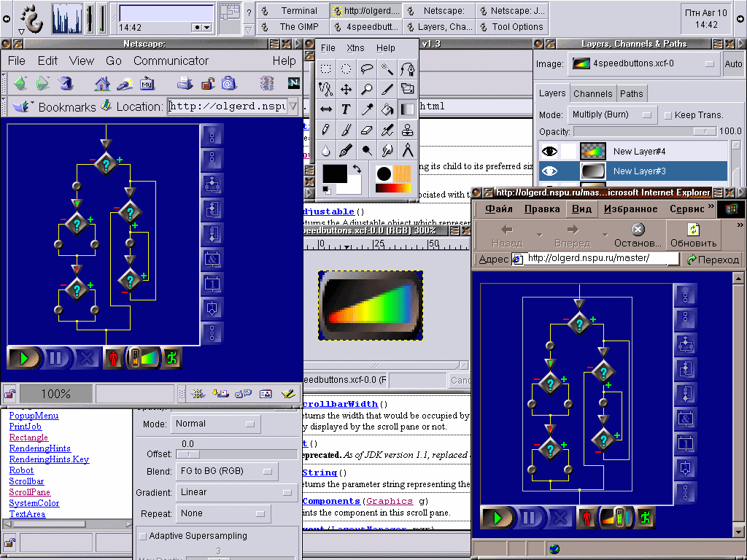The width and height of the screenshot is (747, 560).
Task: Activate the Eraser tool
Action: pyautogui.click(x=367, y=130)
